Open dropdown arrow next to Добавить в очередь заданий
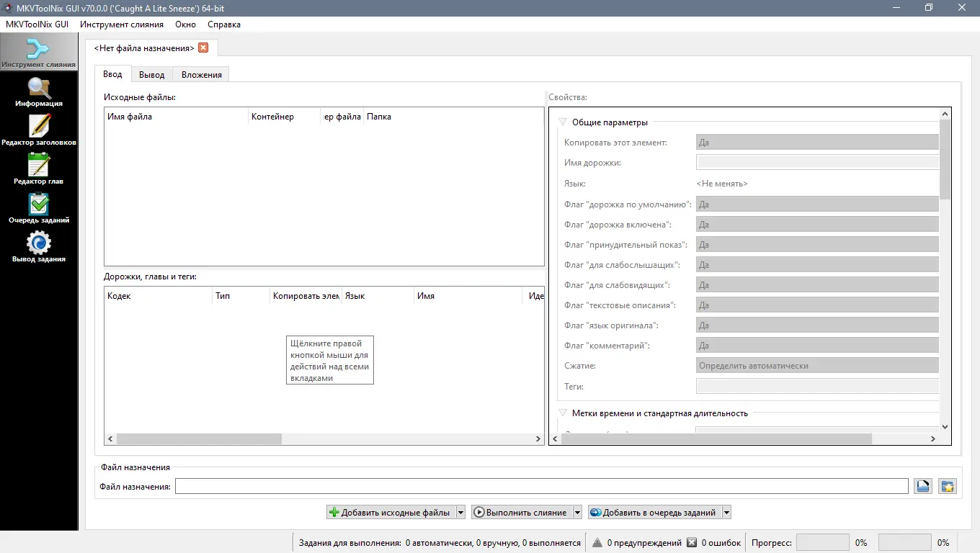 pos(726,513)
